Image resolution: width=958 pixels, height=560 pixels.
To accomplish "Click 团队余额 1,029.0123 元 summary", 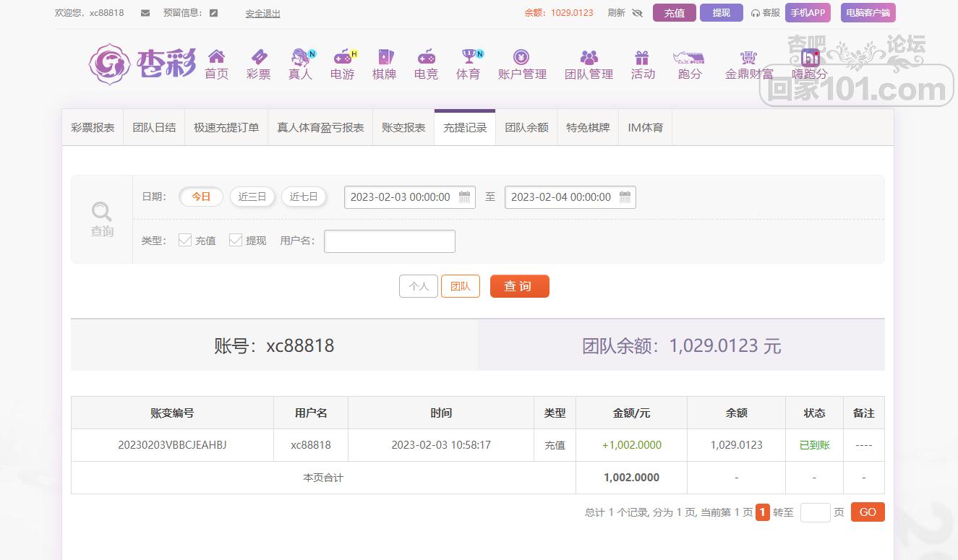I will [x=682, y=345].
